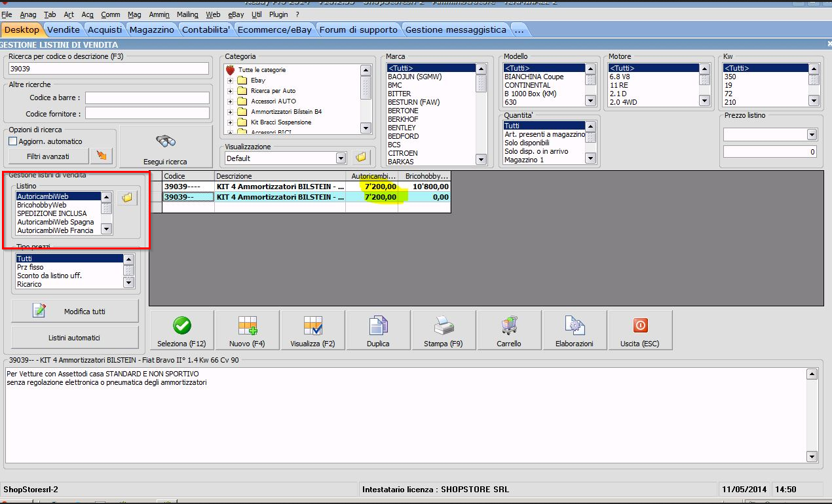Click the folder icon next to Visualizzazione dropdown
The height and width of the screenshot is (504, 832).
(361, 158)
